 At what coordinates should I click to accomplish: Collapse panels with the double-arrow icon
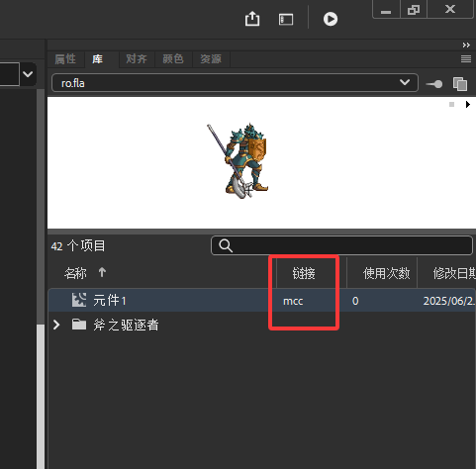(466, 46)
